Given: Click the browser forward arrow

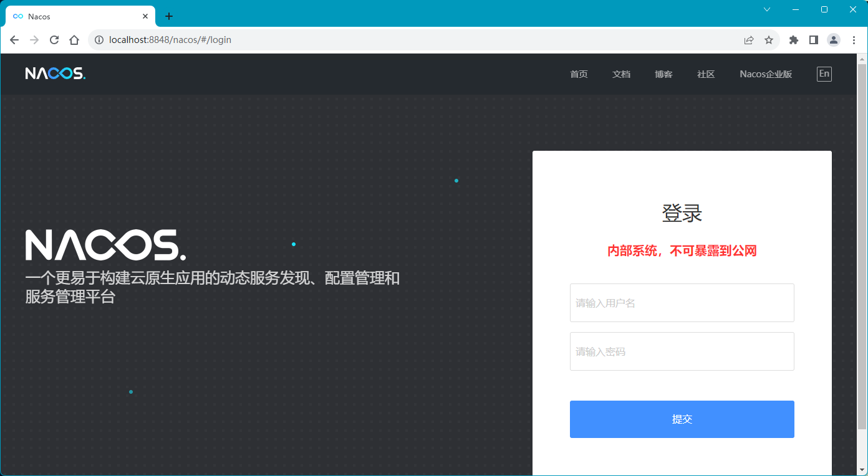Looking at the screenshot, I should pos(34,40).
